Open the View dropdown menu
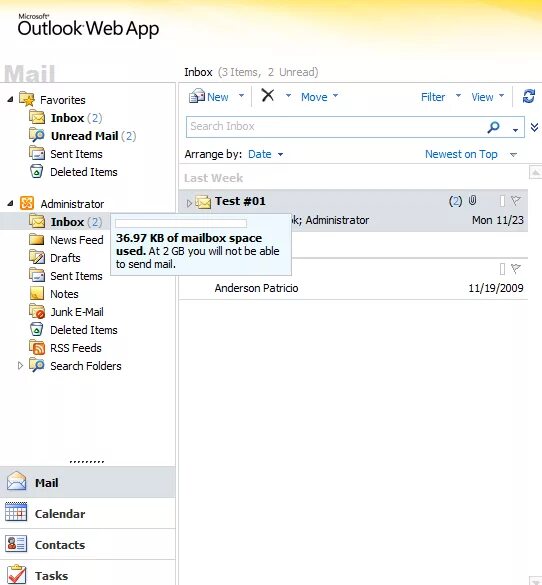Image resolution: width=542 pixels, height=585 pixels. (x=488, y=97)
